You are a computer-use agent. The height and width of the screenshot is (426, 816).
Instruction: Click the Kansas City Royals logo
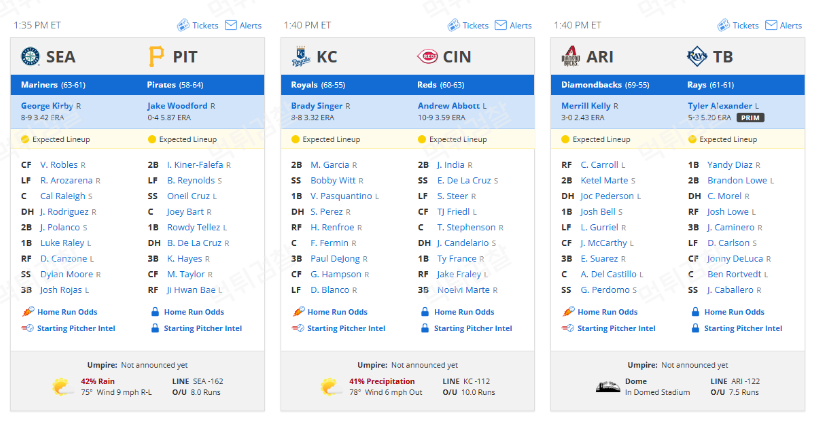point(301,57)
